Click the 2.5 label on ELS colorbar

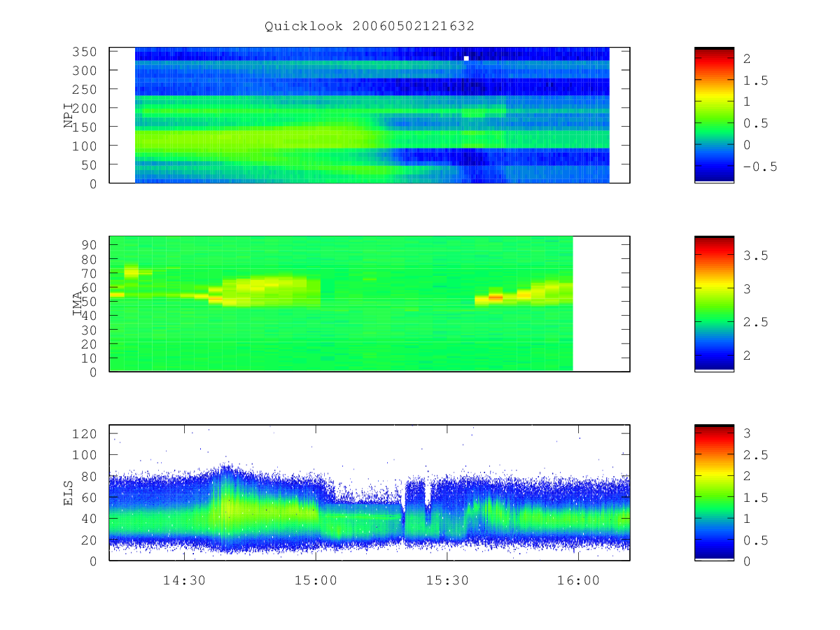point(756,455)
